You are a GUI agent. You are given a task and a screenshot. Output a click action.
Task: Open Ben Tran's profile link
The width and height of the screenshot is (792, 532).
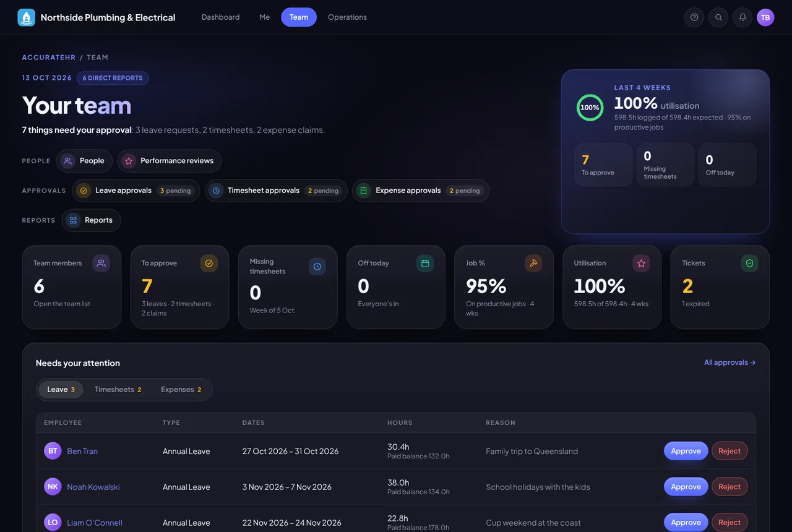82,451
